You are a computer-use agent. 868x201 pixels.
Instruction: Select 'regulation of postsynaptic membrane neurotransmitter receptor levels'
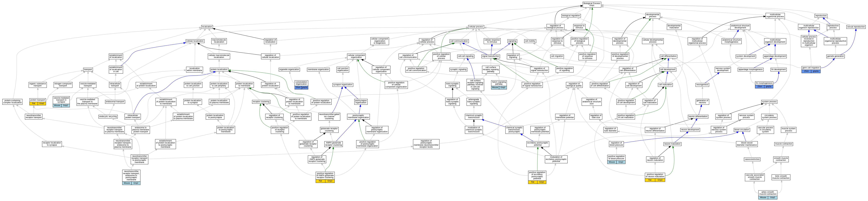tap(426, 144)
